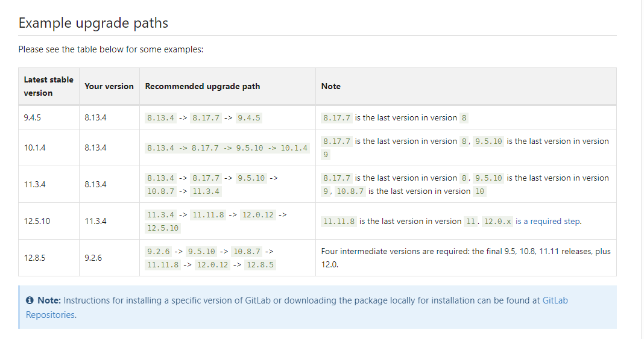
Task: Click the "Example upgrade paths" heading
Action: tap(93, 23)
